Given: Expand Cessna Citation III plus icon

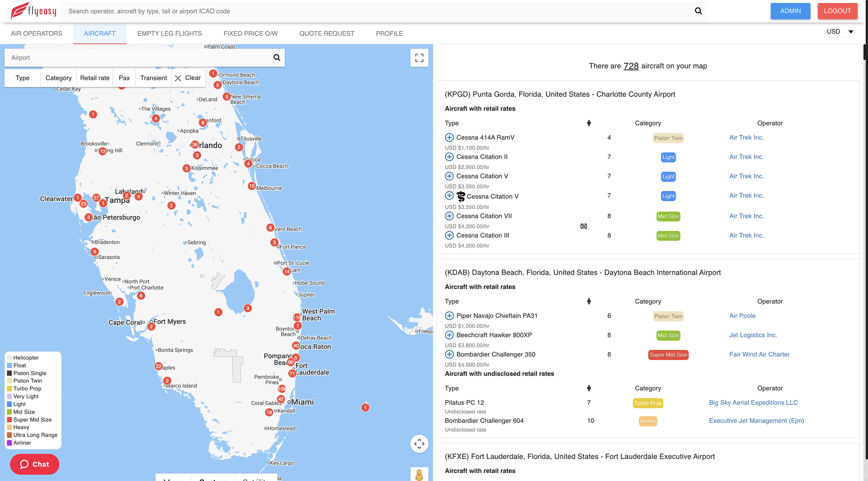Looking at the screenshot, I should point(450,235).
